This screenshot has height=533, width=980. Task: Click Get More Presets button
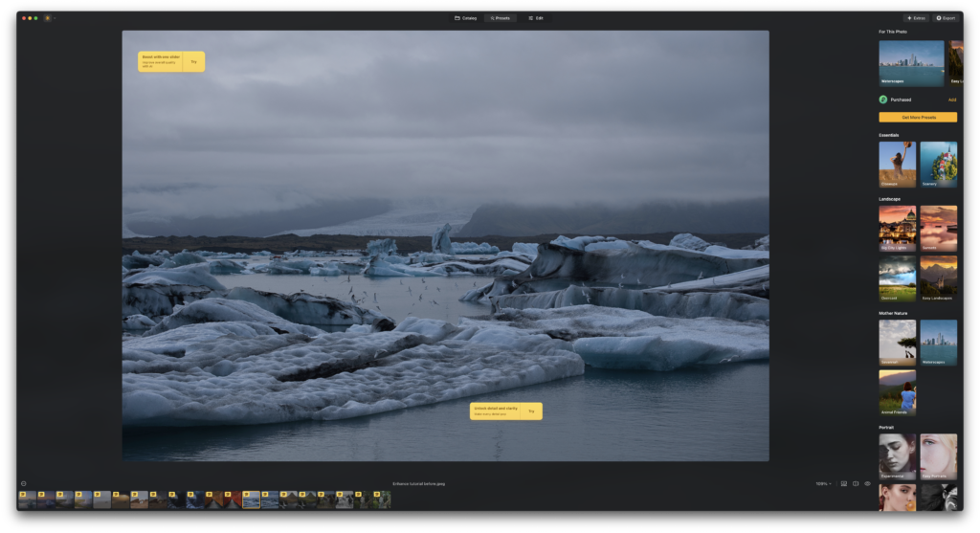pyautogui.click(x=918, y=117)
